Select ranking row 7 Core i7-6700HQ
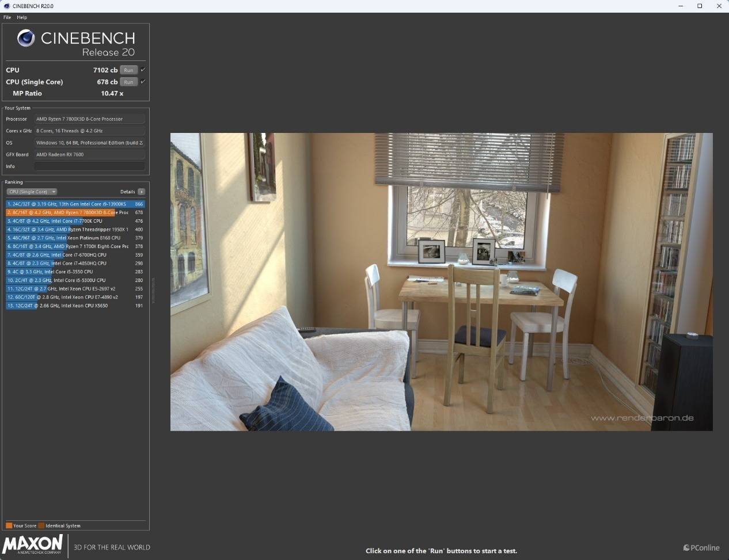The width and height of the screenshot is (729, 560). coord(75,254)
